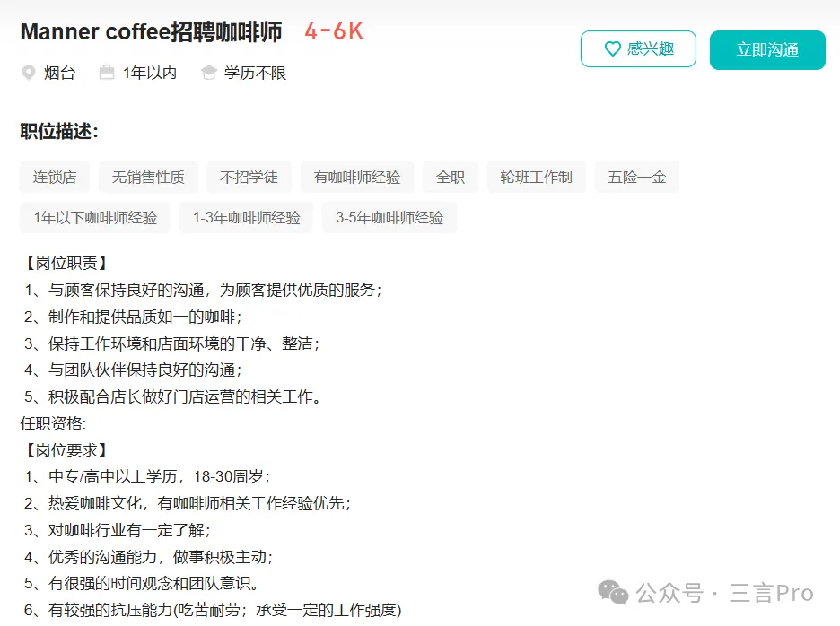Select the 连锁店 tag
The height and width of the screenshot is (626, 840).
55,178
